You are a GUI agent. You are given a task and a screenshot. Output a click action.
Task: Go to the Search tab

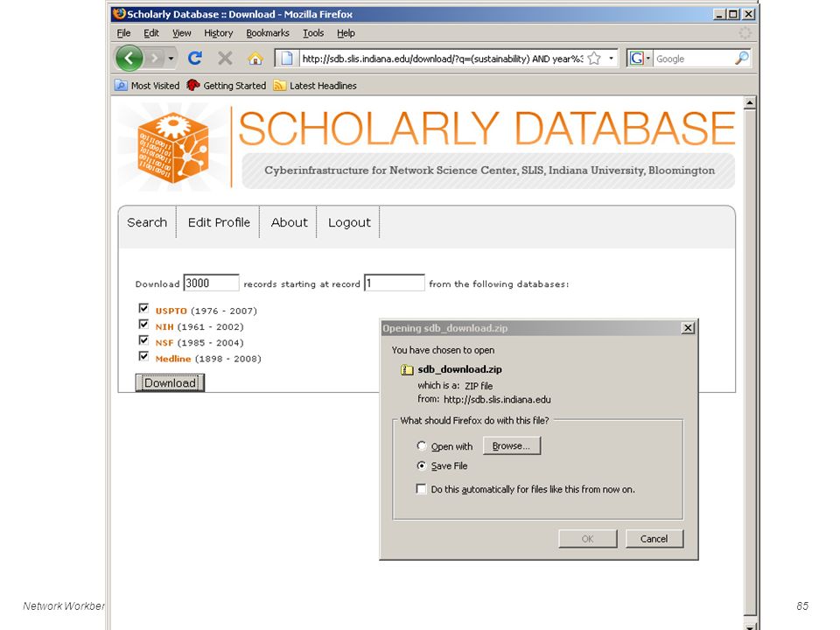[147, 222]
